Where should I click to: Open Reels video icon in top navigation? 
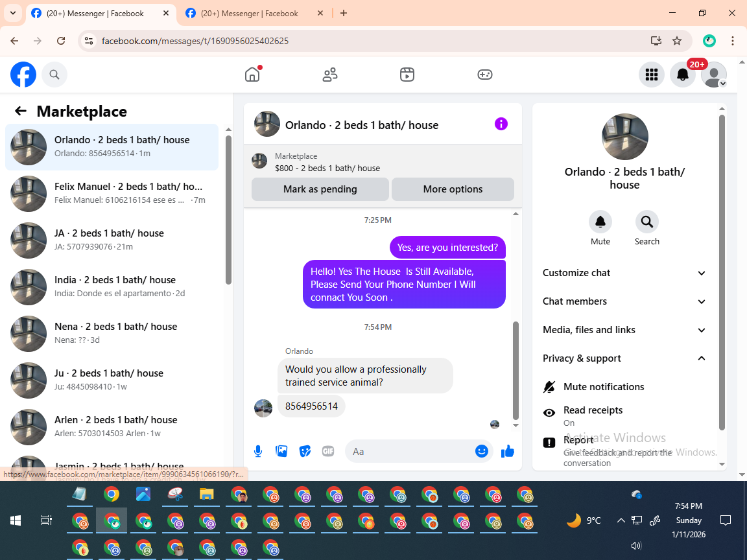[407, 75]
